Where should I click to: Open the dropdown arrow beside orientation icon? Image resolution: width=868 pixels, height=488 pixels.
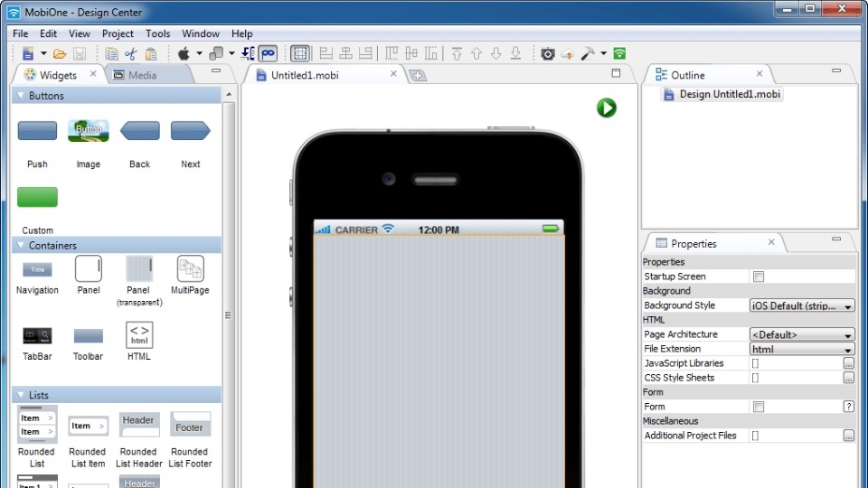232,53
